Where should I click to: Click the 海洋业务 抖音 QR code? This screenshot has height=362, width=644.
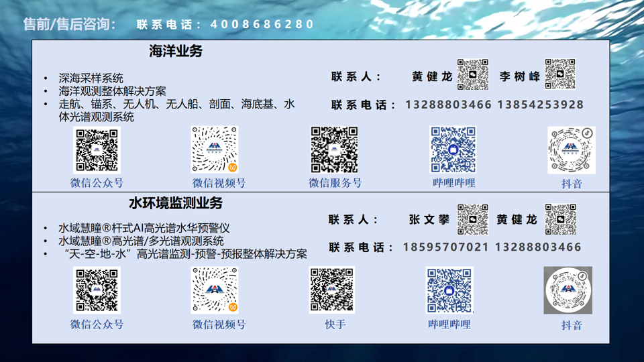572,149
